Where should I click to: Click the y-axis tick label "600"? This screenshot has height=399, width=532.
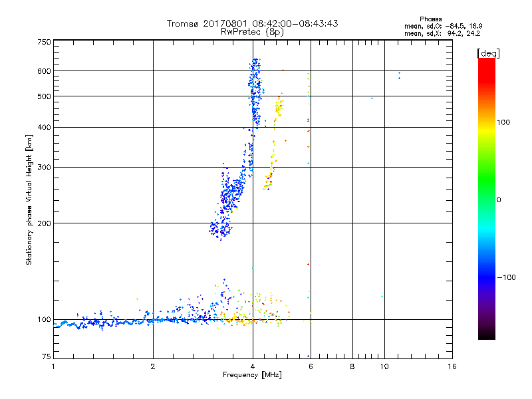pos(44,71)
